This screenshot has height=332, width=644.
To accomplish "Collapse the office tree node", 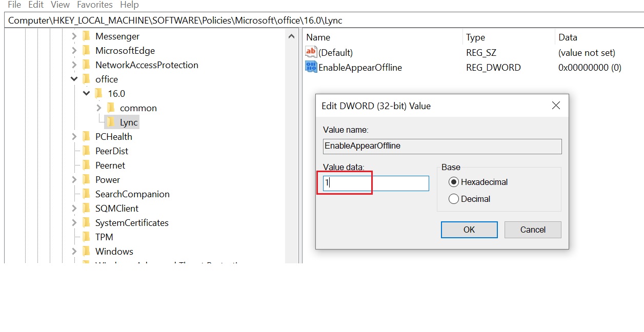I will [x=74, y=79].
